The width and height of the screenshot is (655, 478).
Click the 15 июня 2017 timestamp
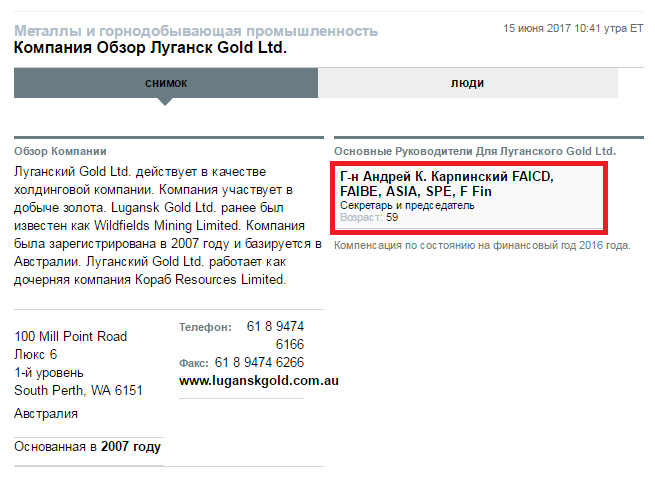(x=573, y=28)
